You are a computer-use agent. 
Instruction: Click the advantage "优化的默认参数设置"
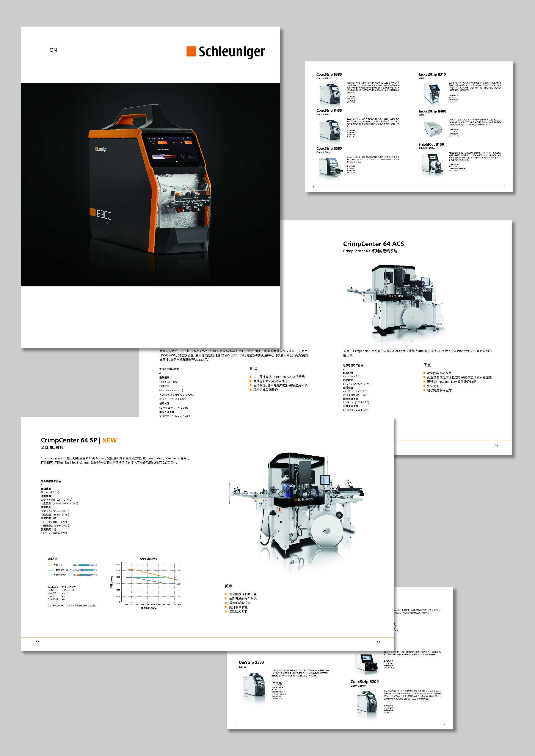pos(243,594)
